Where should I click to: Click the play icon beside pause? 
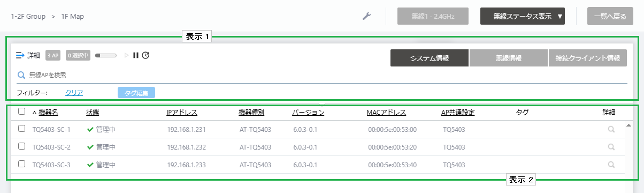point(127,55)
